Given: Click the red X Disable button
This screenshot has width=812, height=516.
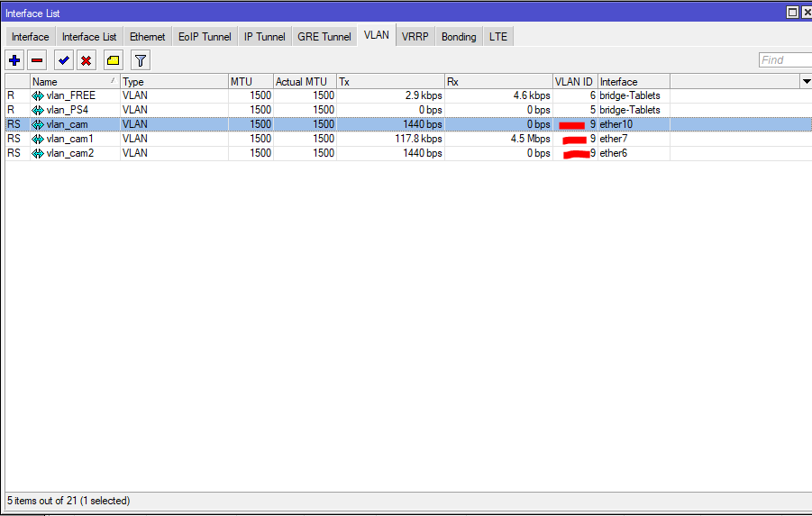Looking at the screenshot, I should click(x=86, y=60).
